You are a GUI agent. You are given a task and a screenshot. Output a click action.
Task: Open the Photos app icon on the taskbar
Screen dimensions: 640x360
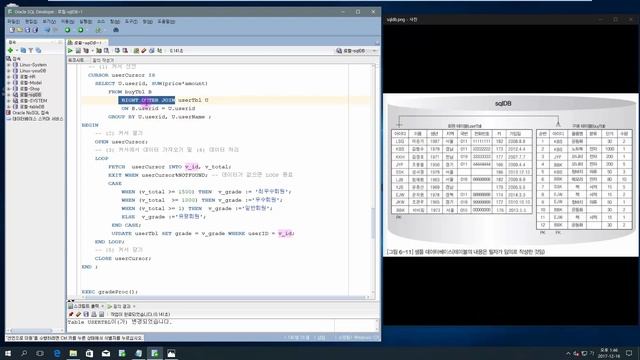click(171, 353)
